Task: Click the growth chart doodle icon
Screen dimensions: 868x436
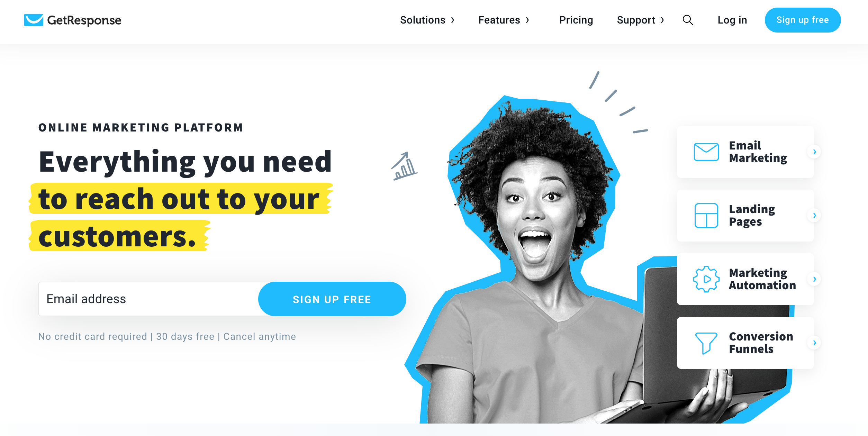Action: [x=404, y=166]
